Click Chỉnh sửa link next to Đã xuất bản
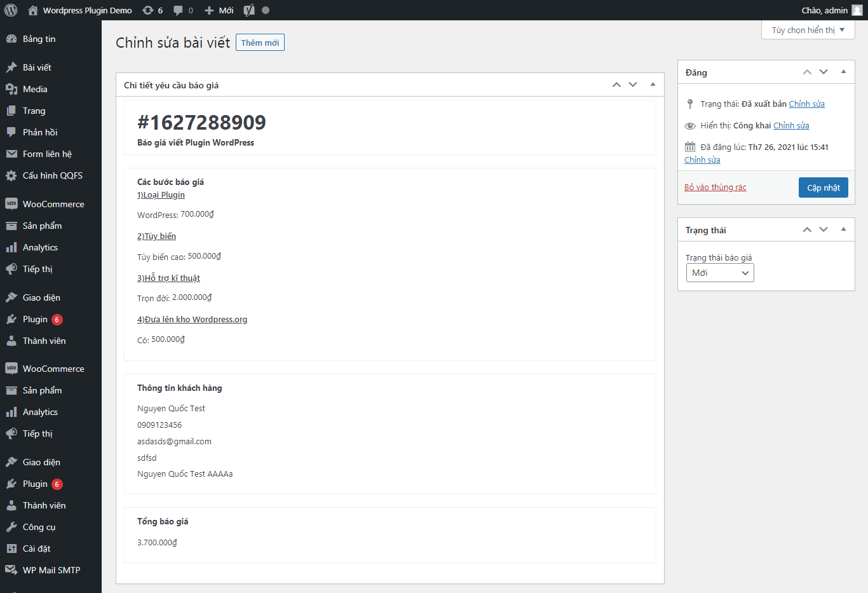This screenshot has width=868, height=593. coord(806,104)
